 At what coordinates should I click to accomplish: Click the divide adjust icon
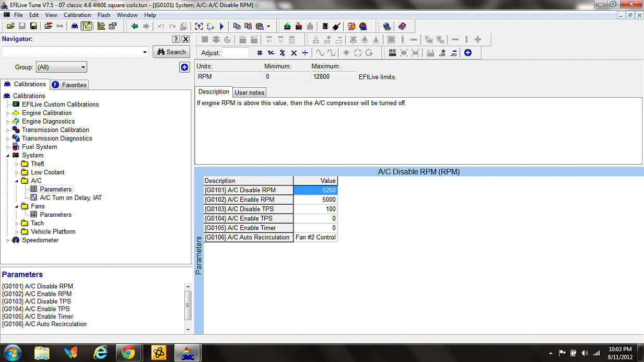[305, 53]
